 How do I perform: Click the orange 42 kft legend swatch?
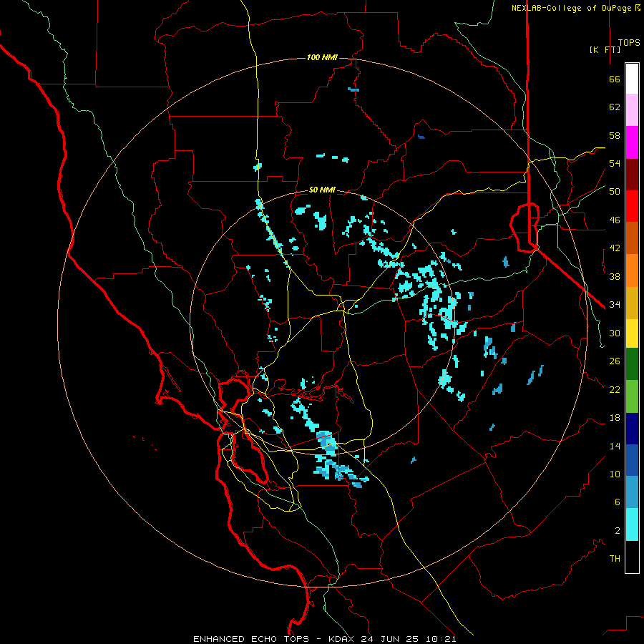click(x=632, y=270)
